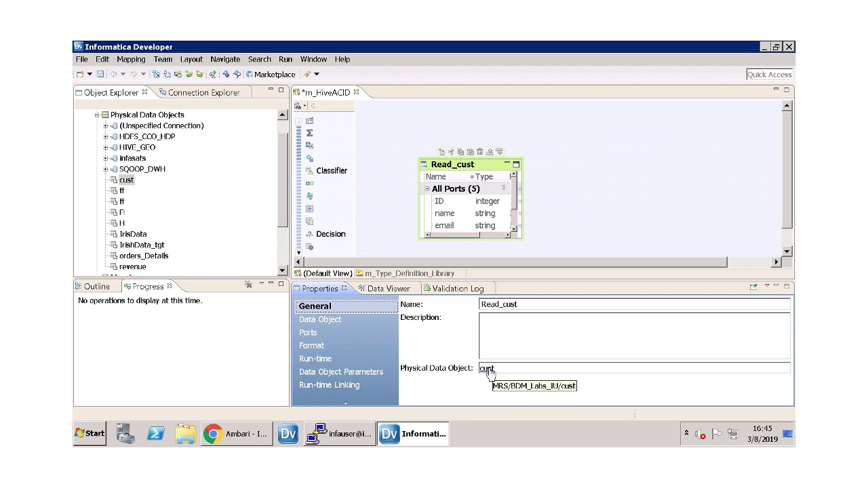The height and width of the screenshot is (488, 868).
Task: Close the Object Explorer tab
Action: pyautogui.click(x=144, y=92)
